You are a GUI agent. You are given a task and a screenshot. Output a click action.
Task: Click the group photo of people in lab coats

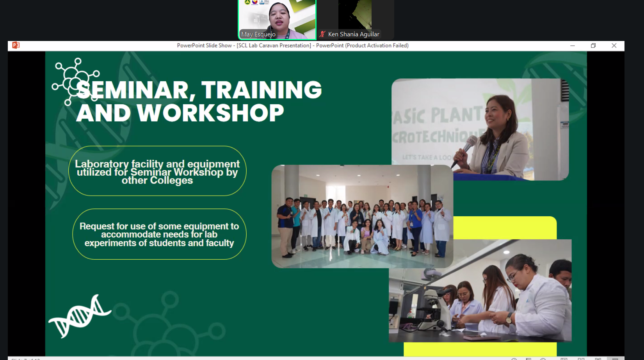click(x=362, y=216)
